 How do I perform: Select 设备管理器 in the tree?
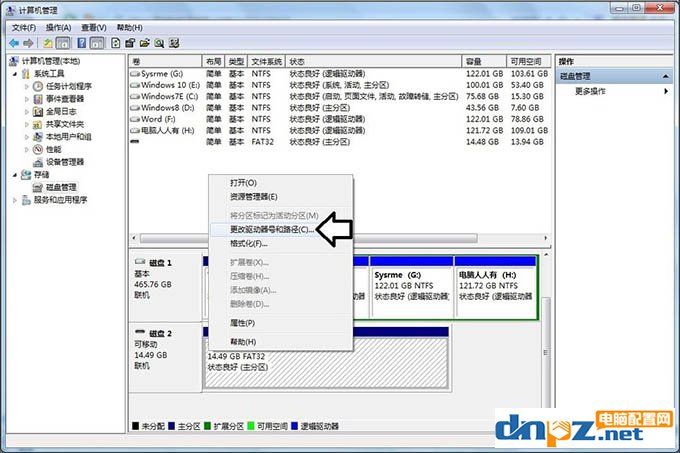(65, 162)
